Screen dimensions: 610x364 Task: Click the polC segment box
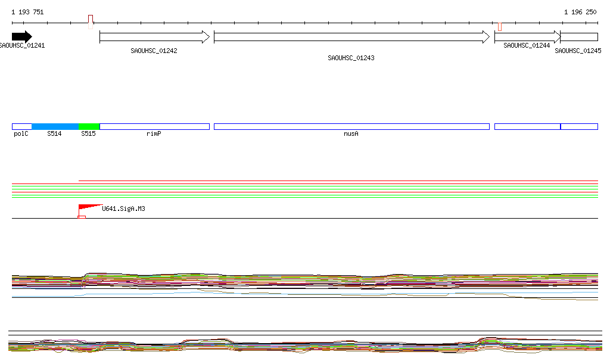tap(21, 126)
